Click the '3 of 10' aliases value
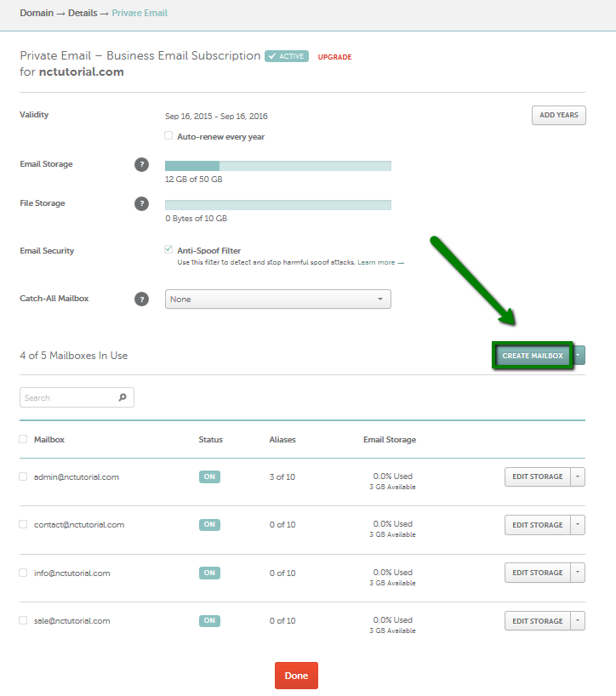Image resolution: width=616 pixels, height=696 pixels. [x=282, y=476]
